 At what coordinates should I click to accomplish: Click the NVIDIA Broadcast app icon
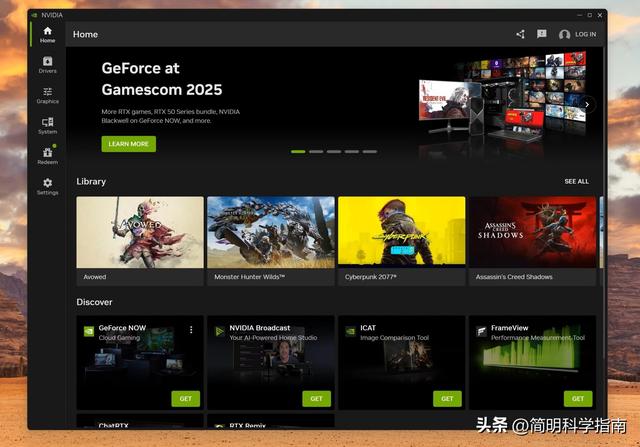(x=220, y=331)
